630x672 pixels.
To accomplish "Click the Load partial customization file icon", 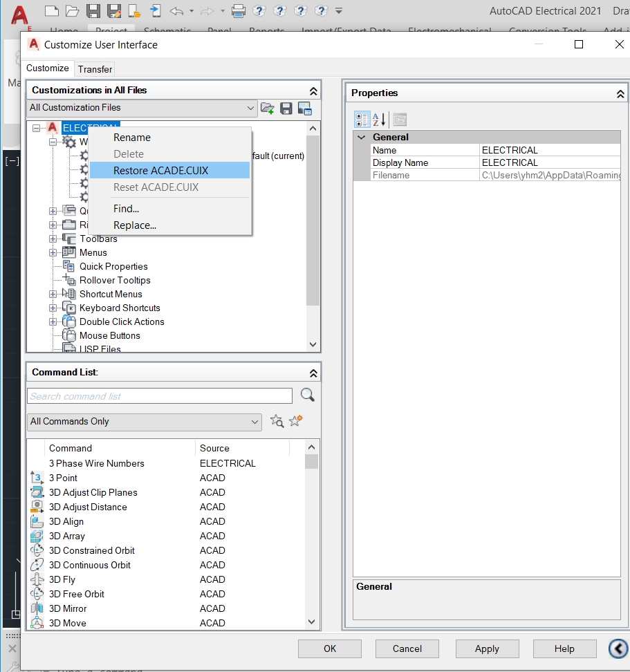I will click(268, 108).
